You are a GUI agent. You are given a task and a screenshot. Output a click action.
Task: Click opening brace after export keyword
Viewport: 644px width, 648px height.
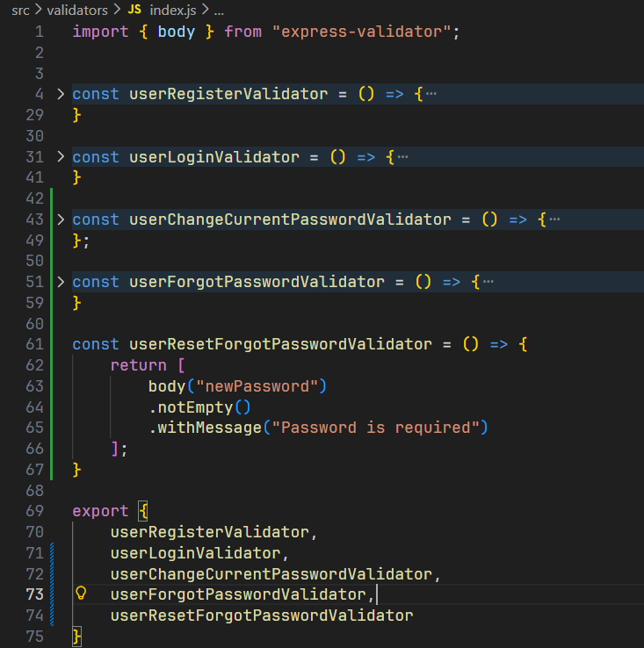coord(143,512)
